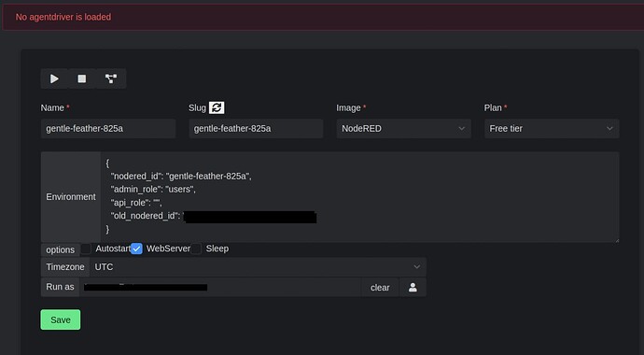Screen dimensions: 644x355
Task: Stop the agent with the square icon
Action: coord(82,78)
